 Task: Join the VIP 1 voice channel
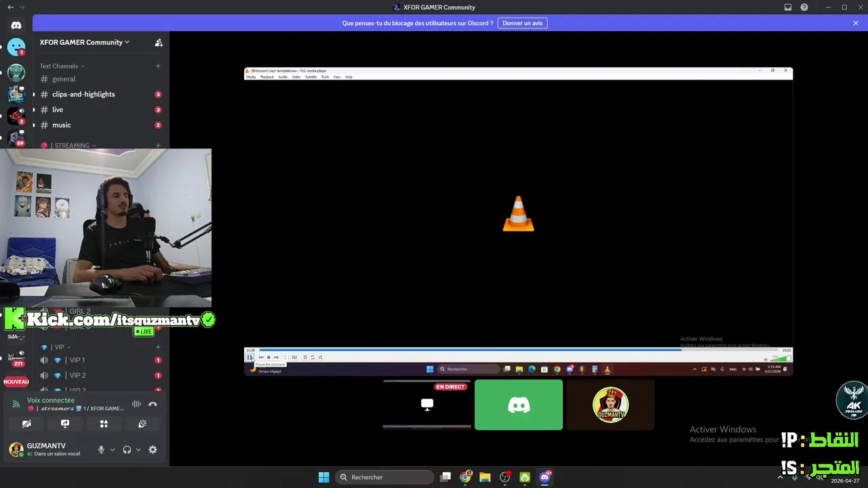(x=101, y=360)
